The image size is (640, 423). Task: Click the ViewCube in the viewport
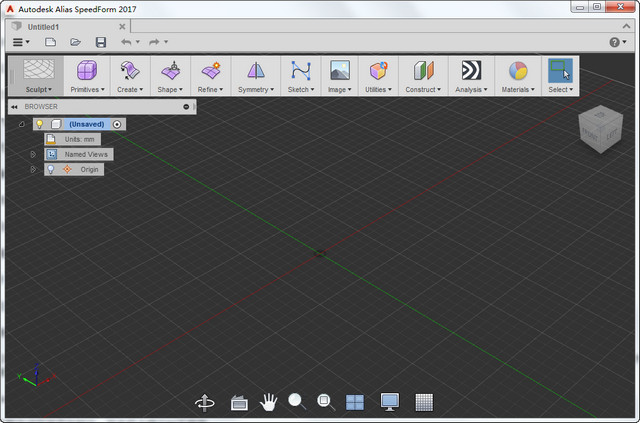[x=600, y=129]
